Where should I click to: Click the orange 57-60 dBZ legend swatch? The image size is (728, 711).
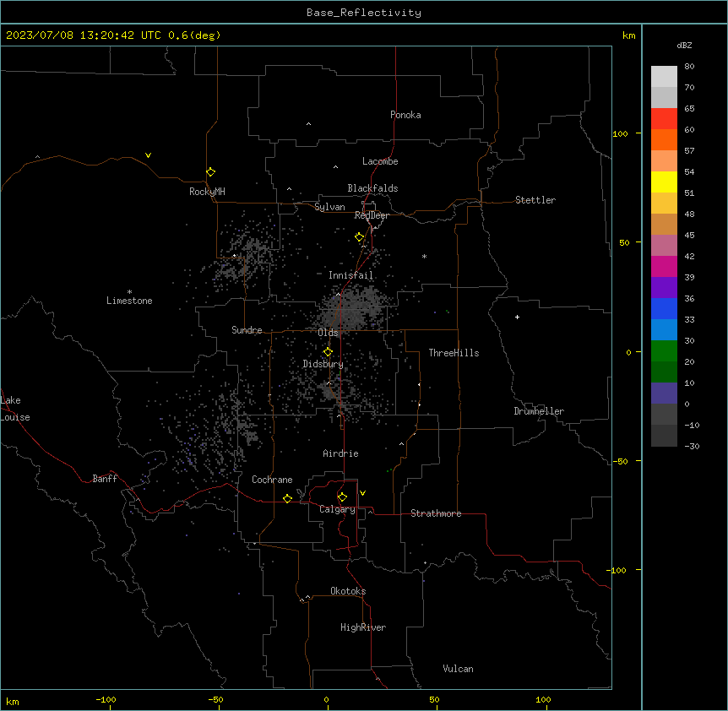[664, 139]
